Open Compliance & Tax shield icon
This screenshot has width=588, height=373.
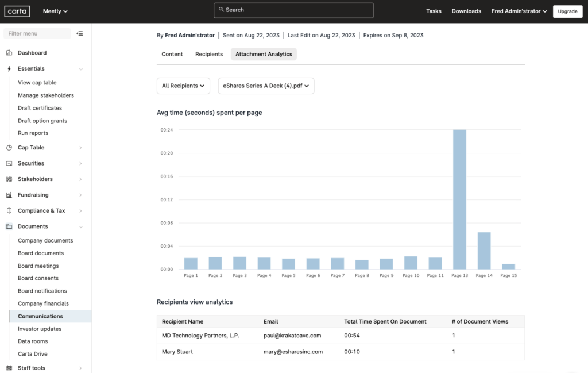tap(8, 210)
